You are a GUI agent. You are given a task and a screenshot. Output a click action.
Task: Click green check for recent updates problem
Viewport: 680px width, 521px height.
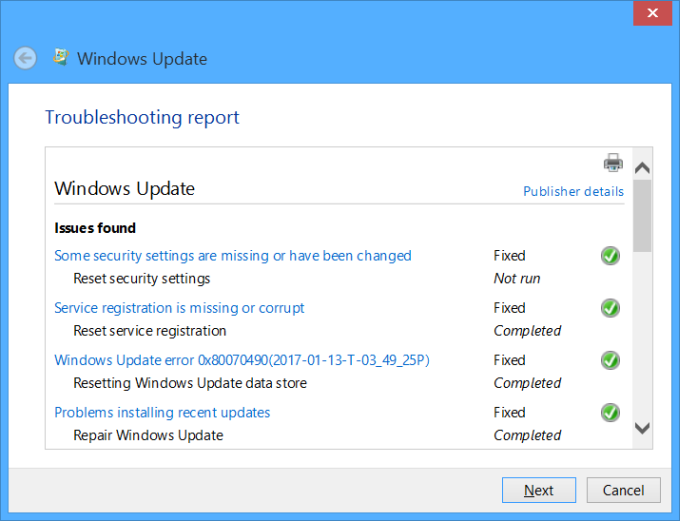point(610,413)
